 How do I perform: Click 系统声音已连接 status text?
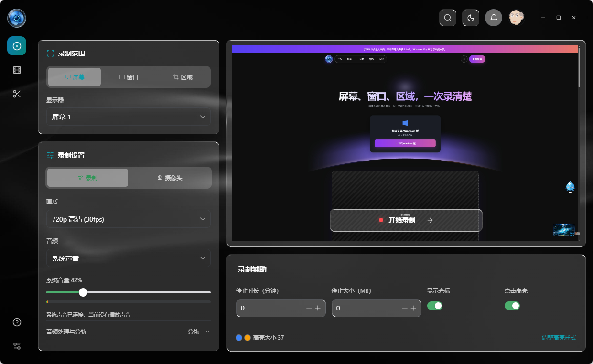[88, 315]
